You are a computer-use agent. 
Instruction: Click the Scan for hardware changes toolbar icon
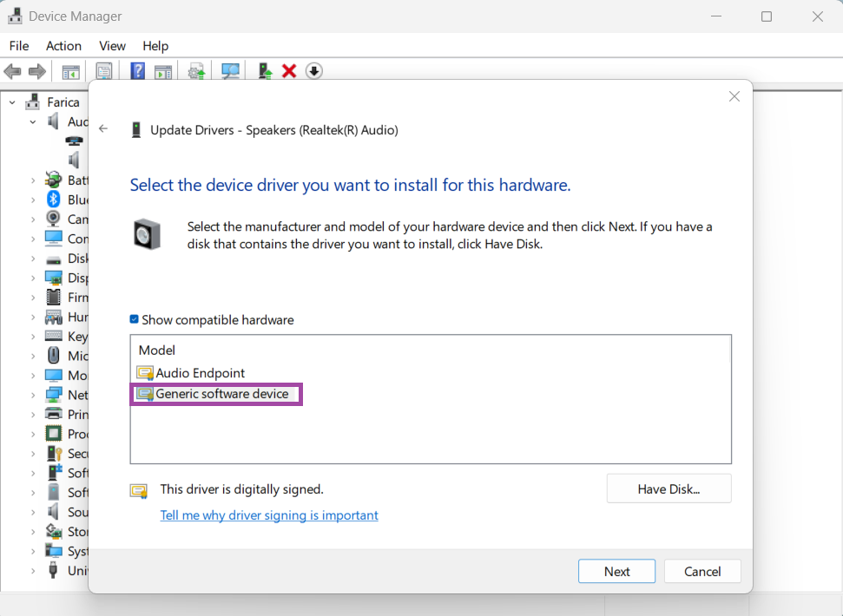[230, 71]
